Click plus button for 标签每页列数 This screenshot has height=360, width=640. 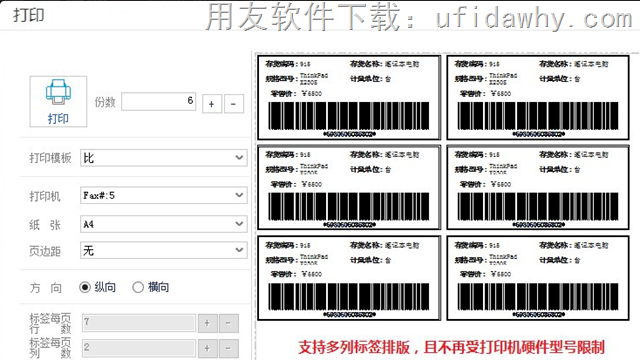click(x=207, y=349)
